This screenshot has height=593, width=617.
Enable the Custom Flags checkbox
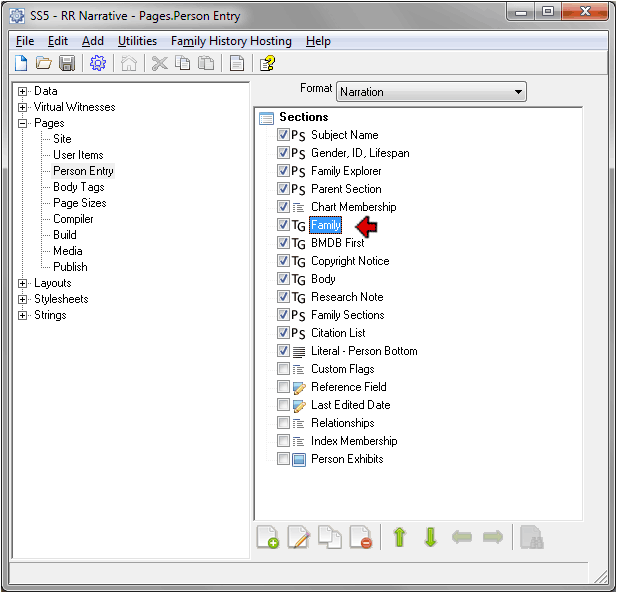(283, 369)
